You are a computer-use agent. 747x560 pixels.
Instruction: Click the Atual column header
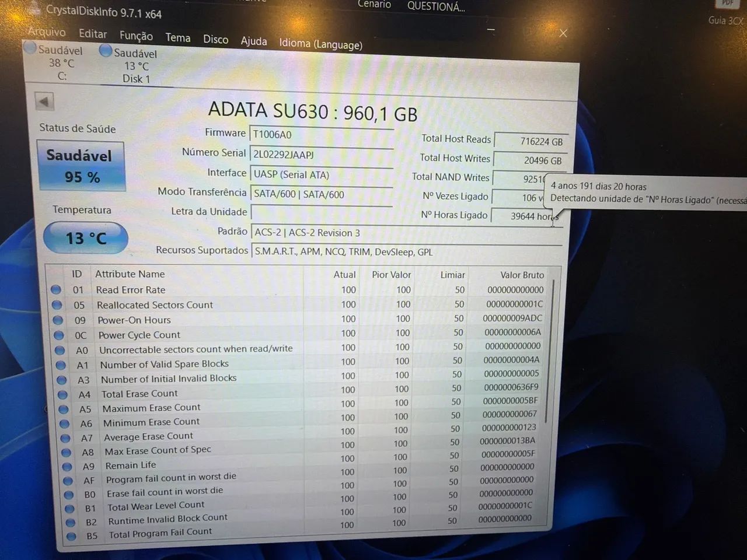[344, 274]
